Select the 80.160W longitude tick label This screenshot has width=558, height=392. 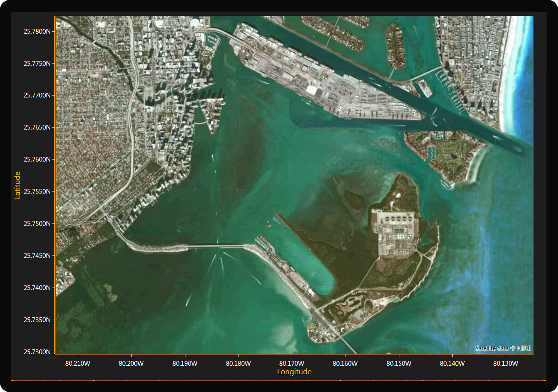(x=345, y=363)
